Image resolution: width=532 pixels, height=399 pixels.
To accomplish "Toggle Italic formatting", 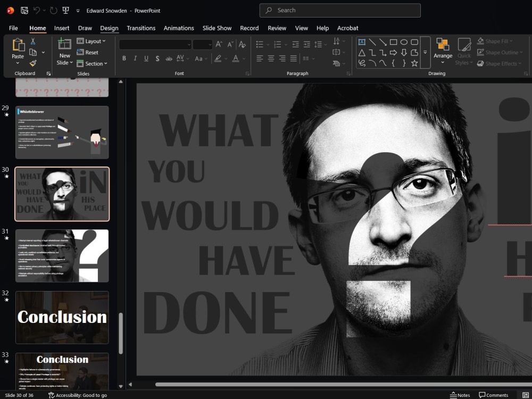I will (x=135, y=59).
